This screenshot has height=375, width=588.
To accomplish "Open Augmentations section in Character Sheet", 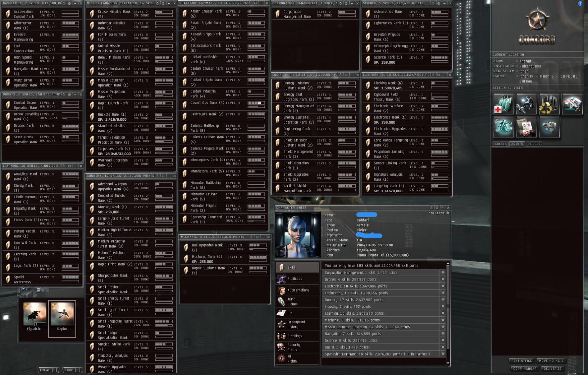I will point(297,290).
